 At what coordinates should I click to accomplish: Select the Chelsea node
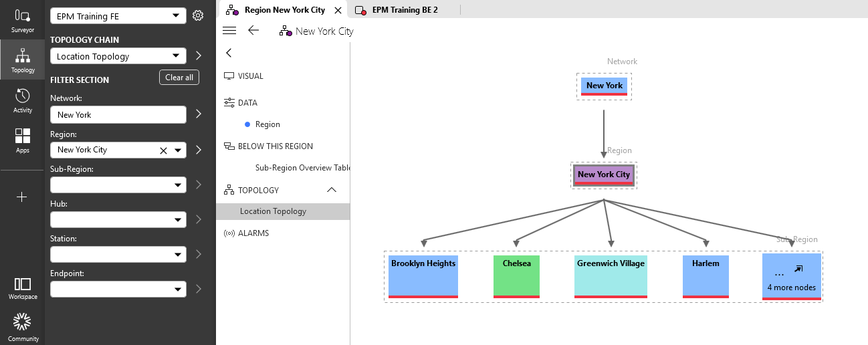pos(516,276)
